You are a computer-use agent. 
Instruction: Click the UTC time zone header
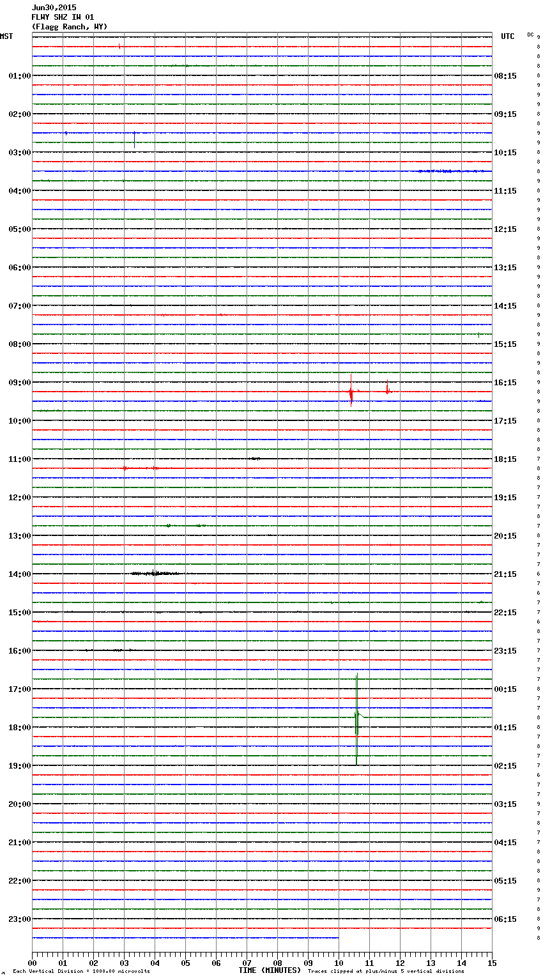(508, 36)
